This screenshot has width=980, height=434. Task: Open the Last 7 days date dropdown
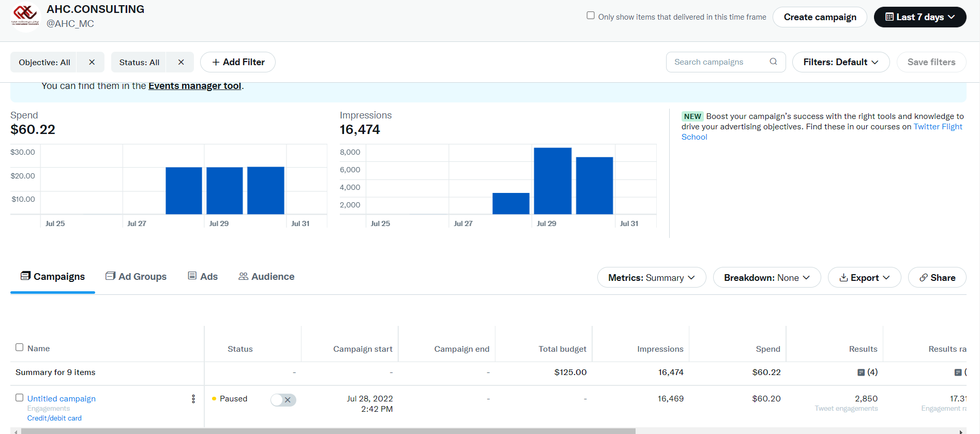919,17
